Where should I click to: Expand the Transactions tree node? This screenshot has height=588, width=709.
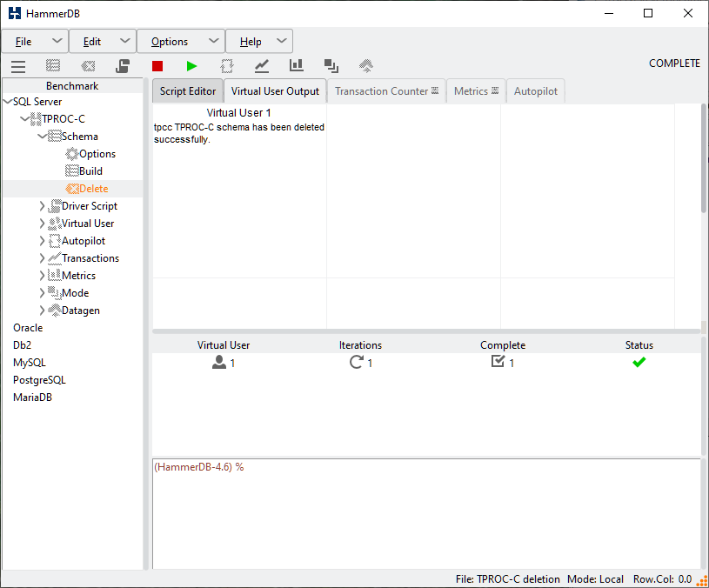(42, 258)
